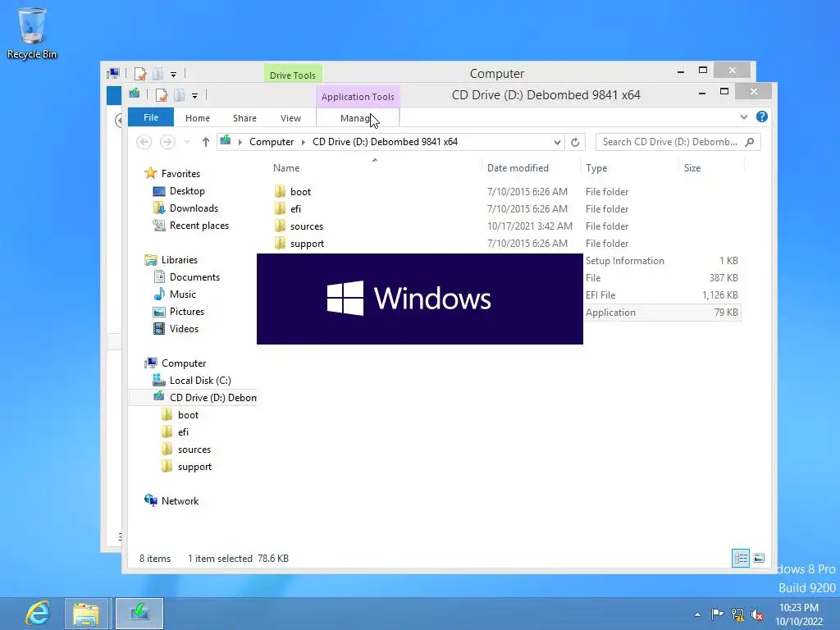The height and width of the screenshot is (630, 840).
Task: Switch to Large icons view
Action: [x=759, y=558]
